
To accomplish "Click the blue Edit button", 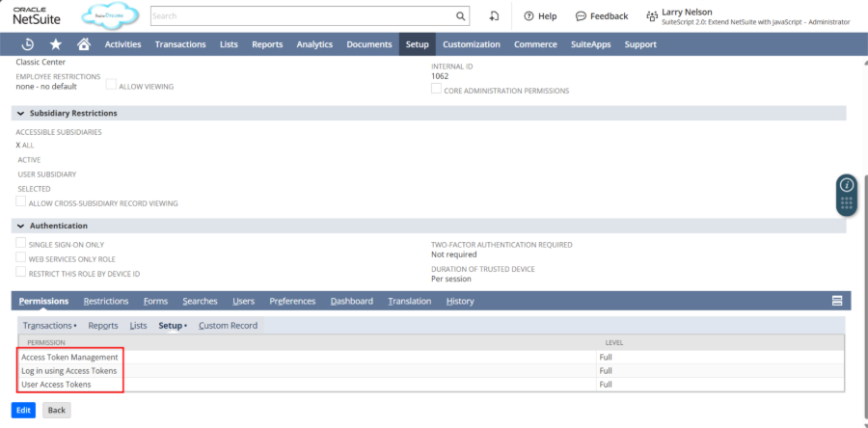I will (x=23, y=410).
